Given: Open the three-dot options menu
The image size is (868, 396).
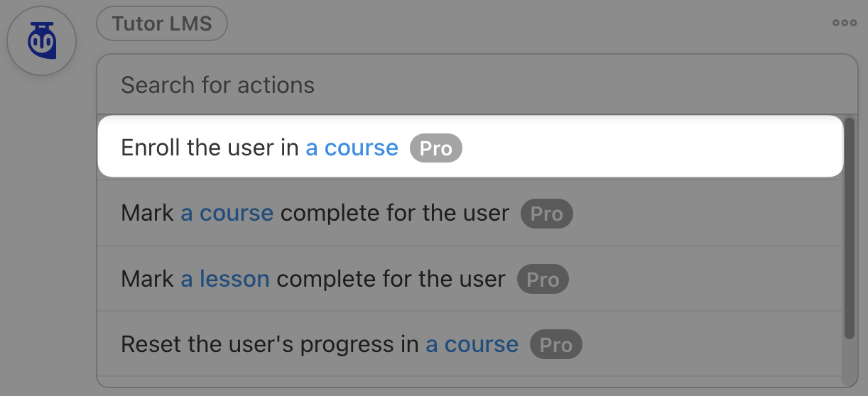Looking at the screenshot, I should click(x=845, y=23).
